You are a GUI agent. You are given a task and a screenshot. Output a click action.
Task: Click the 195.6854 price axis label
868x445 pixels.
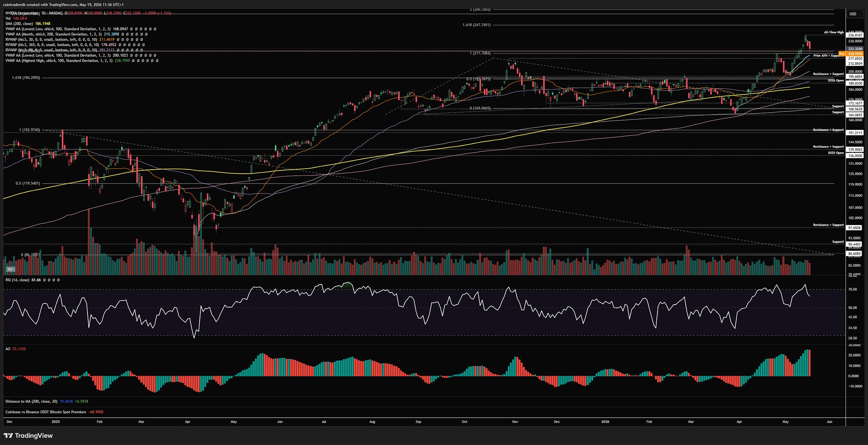(855, 77)
